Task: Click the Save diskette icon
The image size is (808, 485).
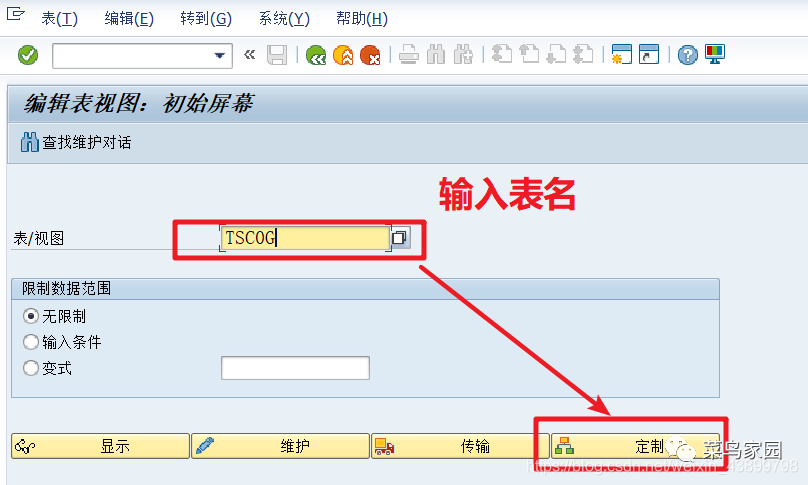Action: pos(277,55)
